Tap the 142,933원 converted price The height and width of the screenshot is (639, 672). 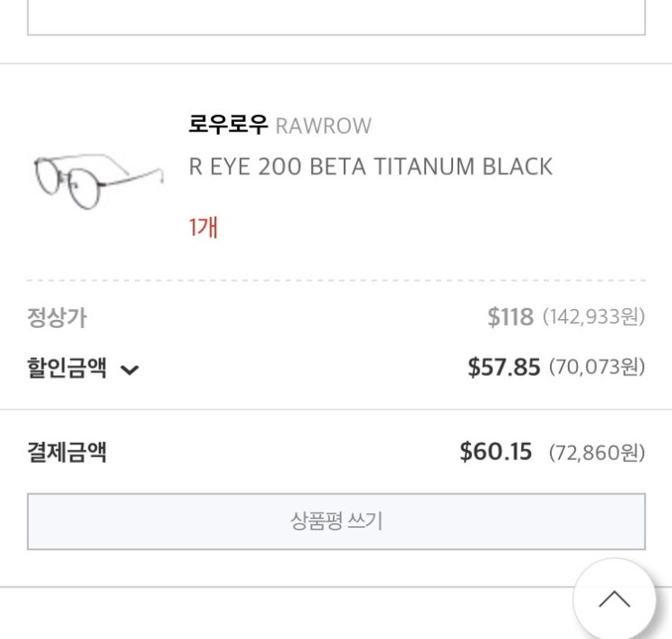tap(594, 317)
